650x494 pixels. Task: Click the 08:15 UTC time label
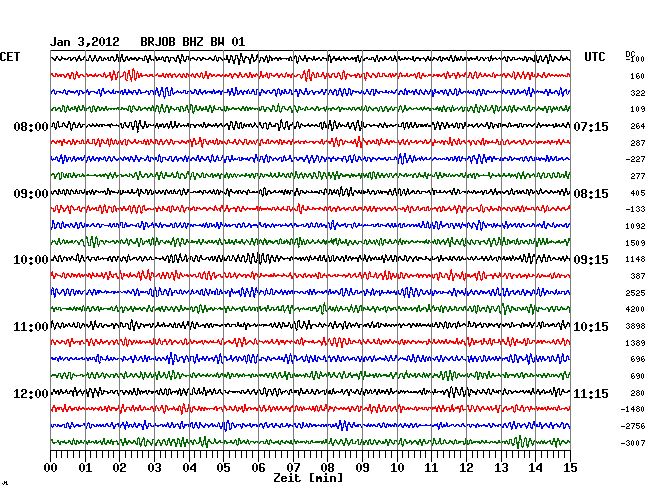click(x=591, y=194)
